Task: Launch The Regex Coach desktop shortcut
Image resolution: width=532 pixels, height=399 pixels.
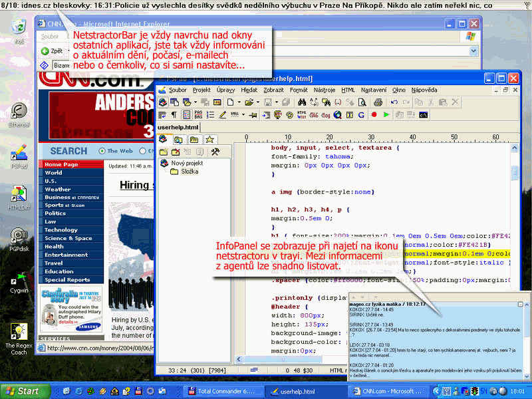Action: 19,339
